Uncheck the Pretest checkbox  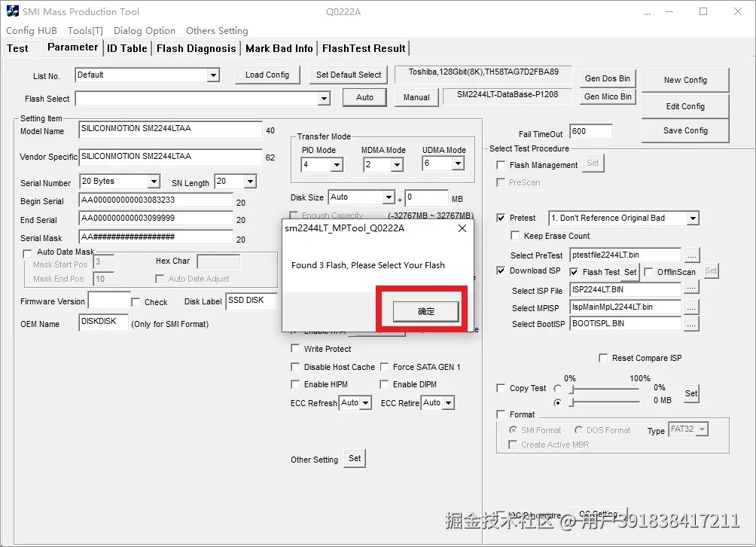501,218
